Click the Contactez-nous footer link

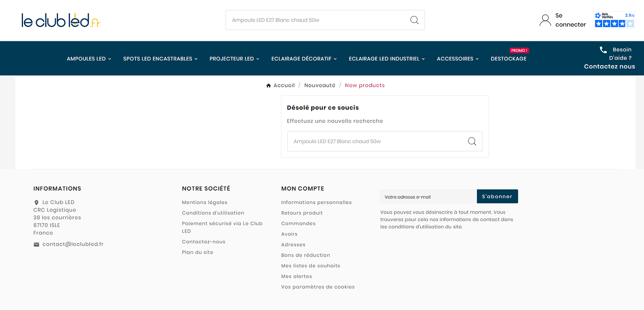[204, 242]
